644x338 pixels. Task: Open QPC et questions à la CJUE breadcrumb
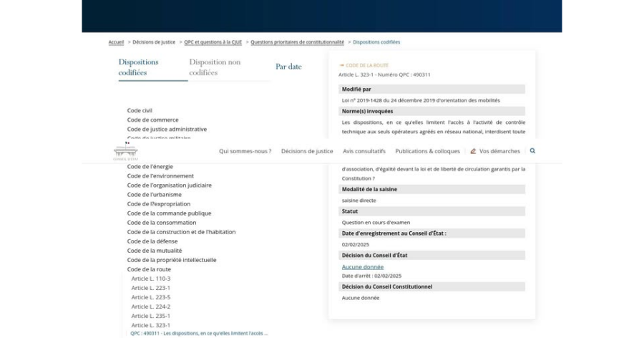213,42
